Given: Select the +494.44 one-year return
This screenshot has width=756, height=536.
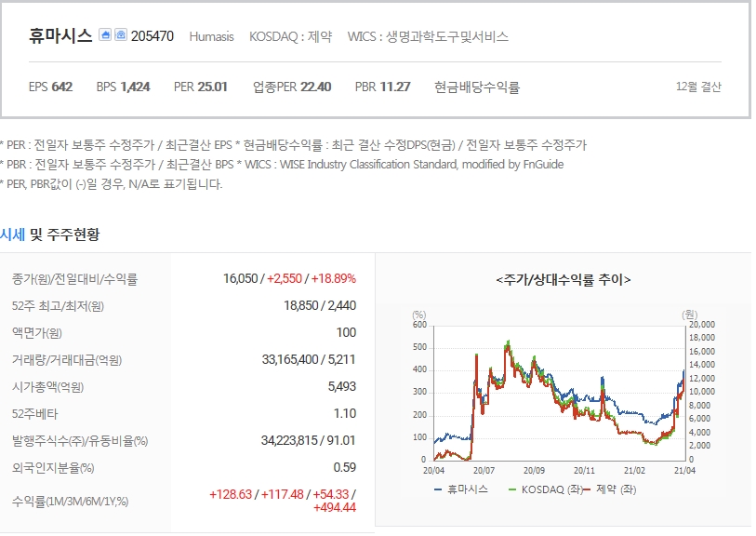Looking at the screenshot, I should click(x=335, y=507).
